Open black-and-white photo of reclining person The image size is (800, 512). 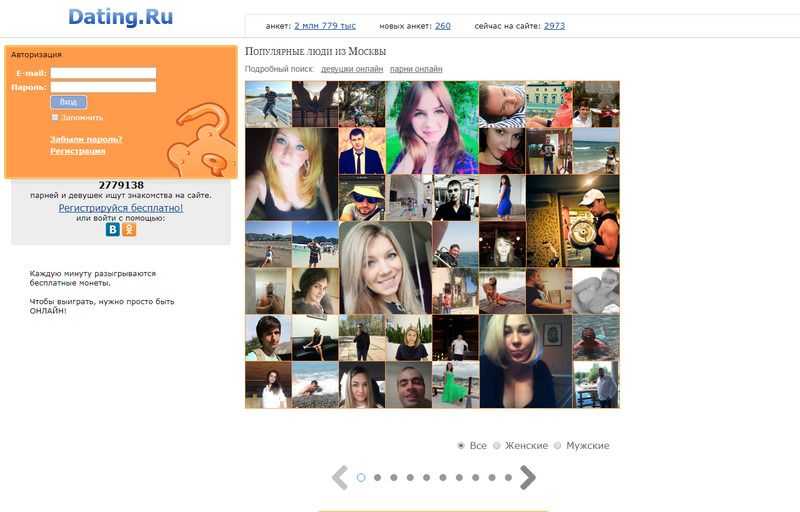(596, 291)
